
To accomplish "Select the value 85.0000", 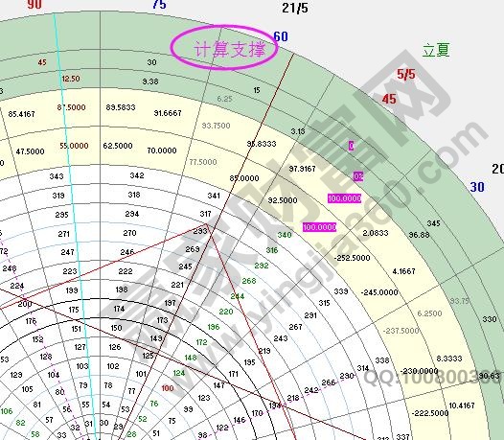I will pyautogui.click(x=244, y=178).
